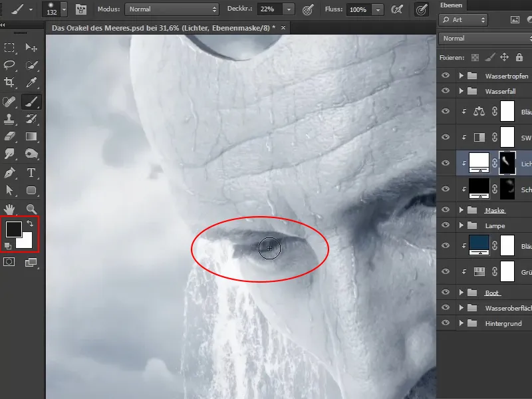Select the Crop tool
This screenshot has width=532, height=399.
point(9,82)
